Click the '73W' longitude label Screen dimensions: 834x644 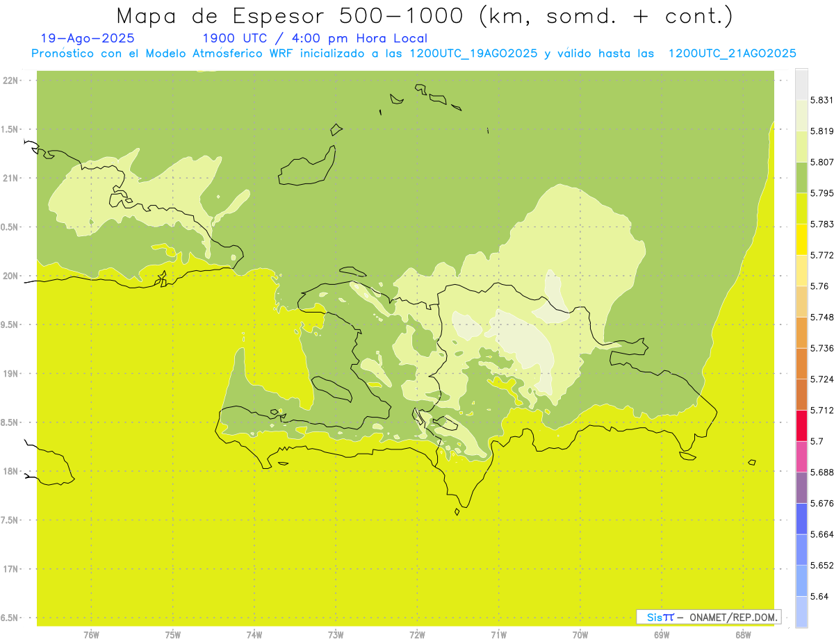[x=336, y=635]
